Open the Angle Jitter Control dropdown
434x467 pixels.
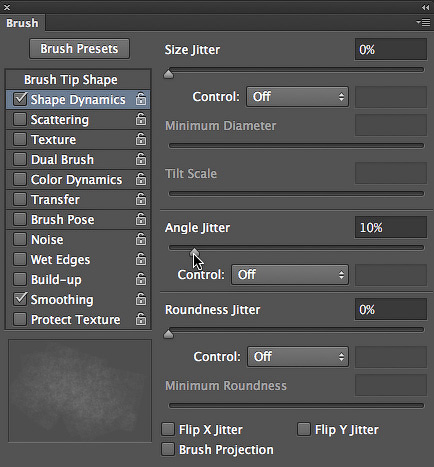click(290, 275)
